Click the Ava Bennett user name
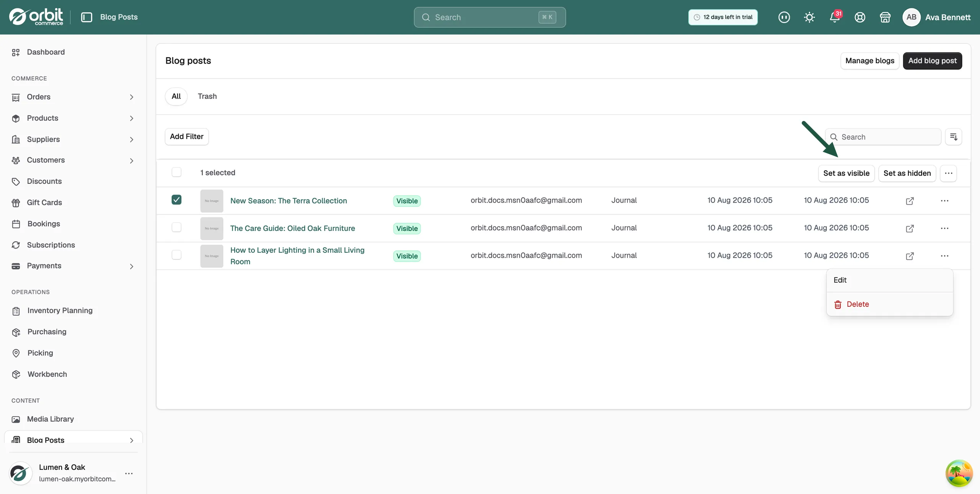980x494 pixels. pos(948,17)
